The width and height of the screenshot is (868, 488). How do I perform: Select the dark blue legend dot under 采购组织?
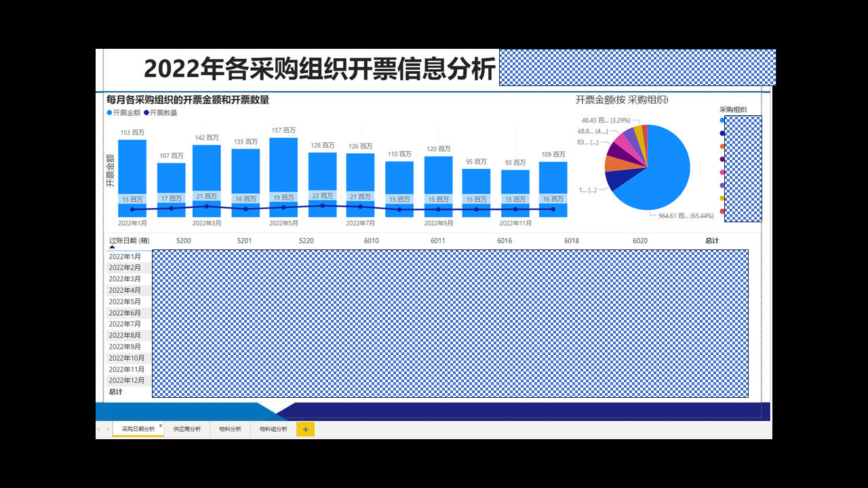coord(722,133)
